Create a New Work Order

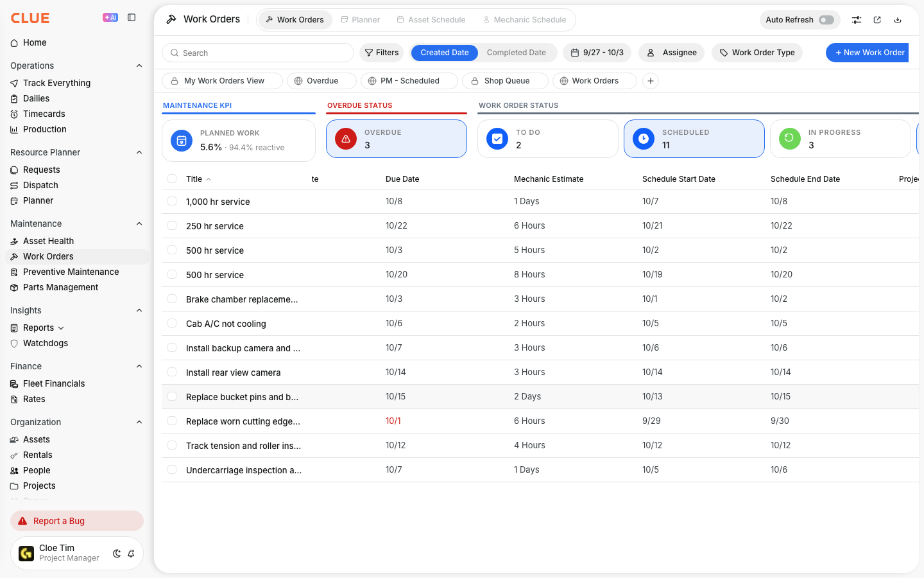pyautogui.click(x=867, y=53)
